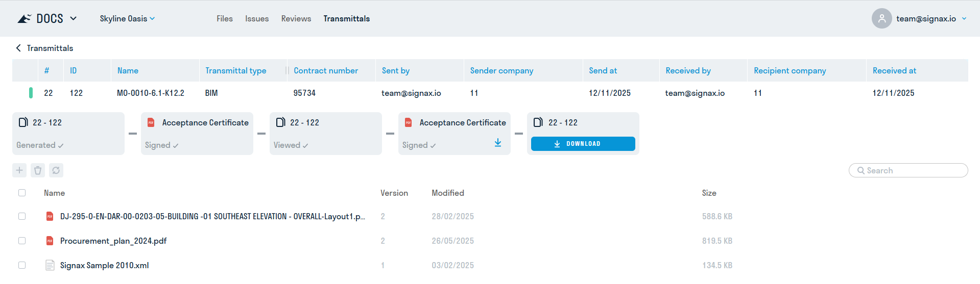Click document icon on Generated 22 - 122 card
The height and width of the screenshot is (284, 980).
(23, 122)
